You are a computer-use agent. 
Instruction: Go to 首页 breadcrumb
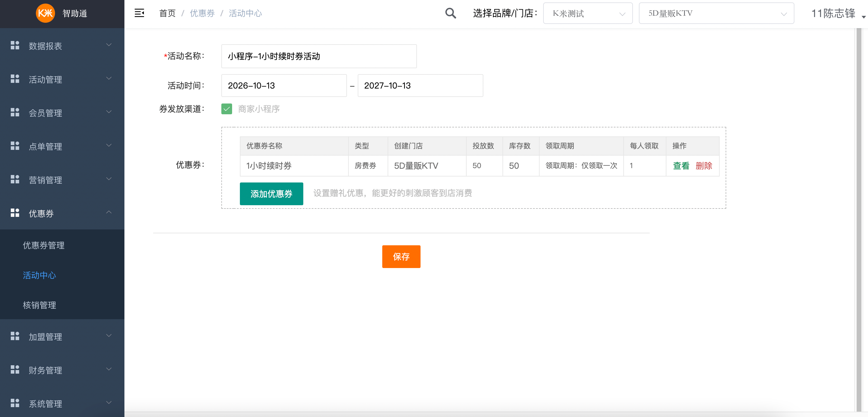[x=167, y=13]
